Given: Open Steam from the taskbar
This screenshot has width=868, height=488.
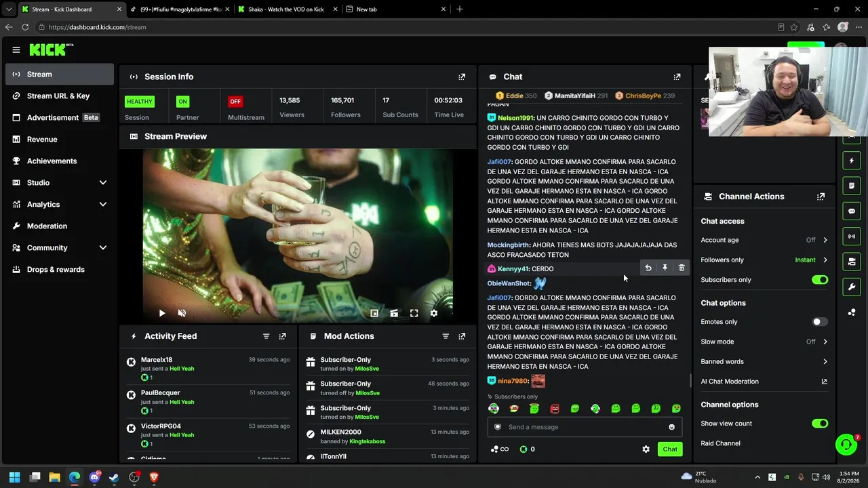Looking at the screenshot, I should click(x=114, y=477).
